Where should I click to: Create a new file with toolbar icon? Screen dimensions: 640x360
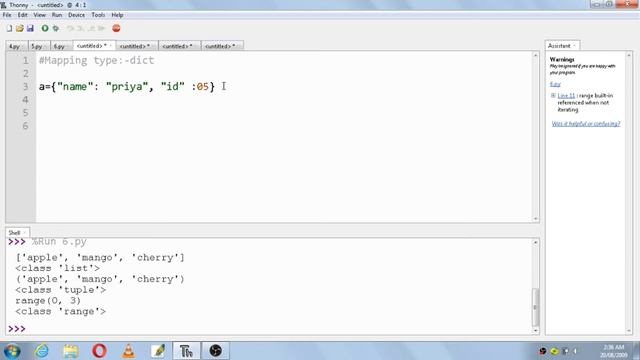tap(9, 28)
